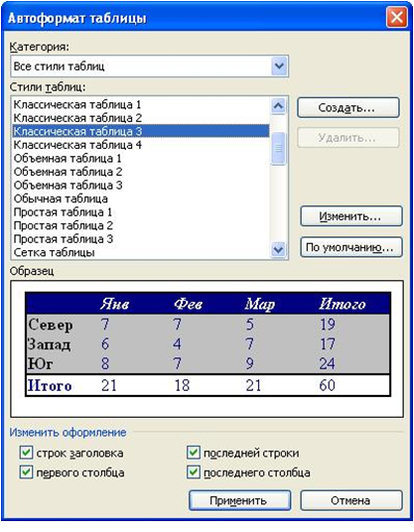Click the Создать... button
The image size is (414, 532).
pyautogui.click(x=348, y=108)
